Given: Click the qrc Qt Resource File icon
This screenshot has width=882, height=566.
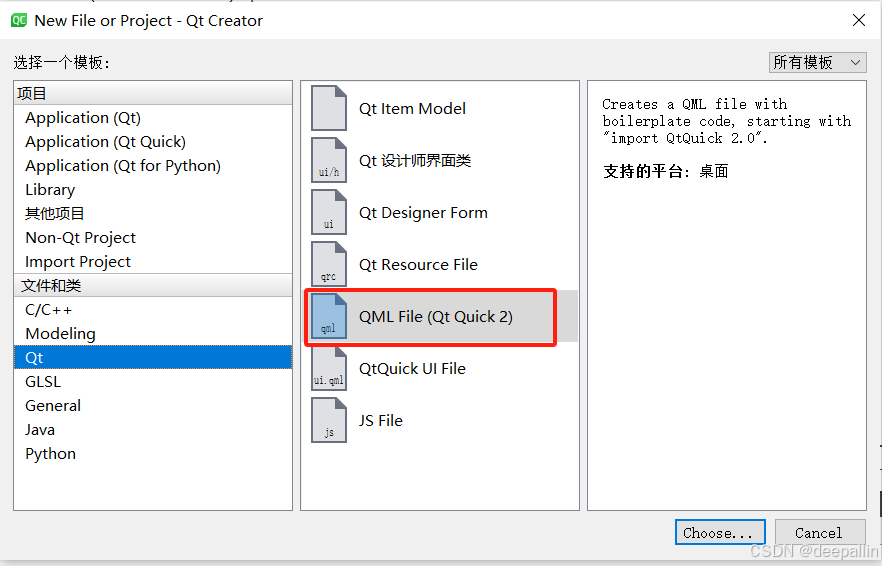Looking at the screenshot, I should 329,264.
